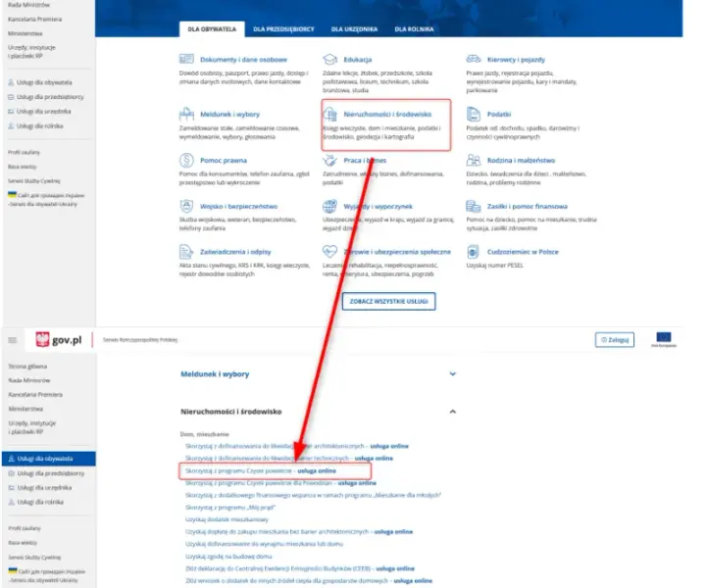Image resolution: width=706 pixels, height=588 pixels.
Task: Click the Zaloguj login button
Action: pos(615,340)
